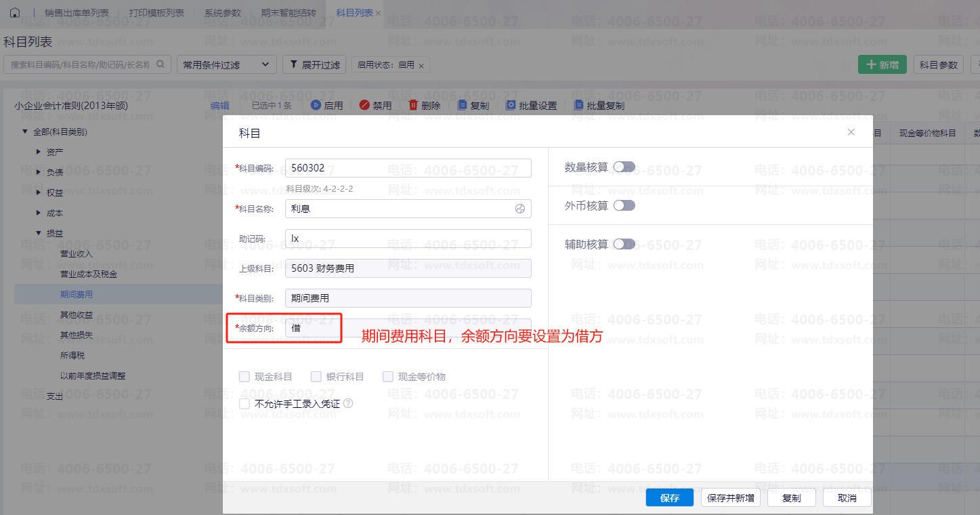
Task: Collapse the 损益 tree node
Action: coord(39,233)
